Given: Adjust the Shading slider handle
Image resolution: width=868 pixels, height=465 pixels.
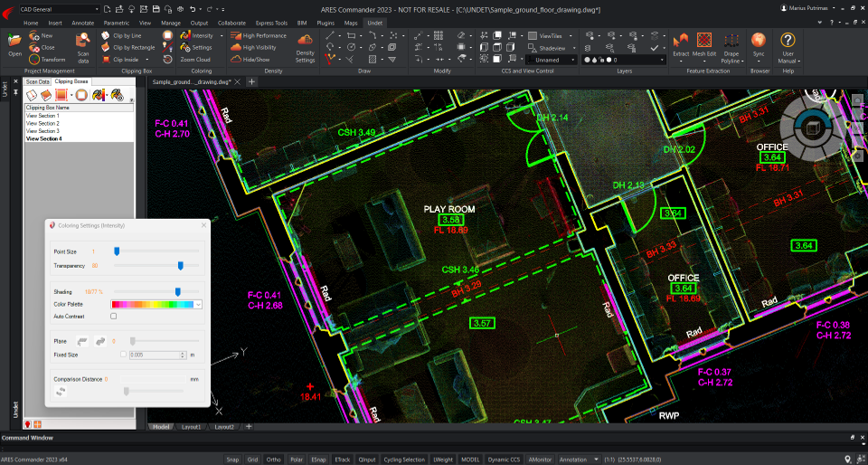Looking at the screenshot, I should tap(178, 291).
